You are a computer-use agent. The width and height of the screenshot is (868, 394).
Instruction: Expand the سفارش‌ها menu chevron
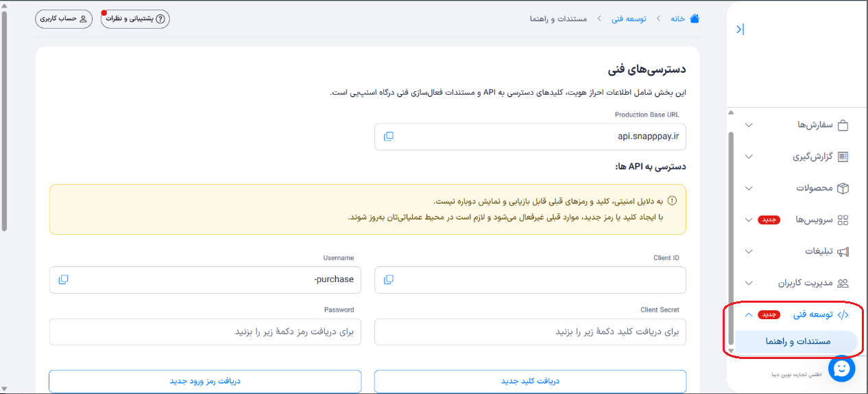click(x=749, y=125)
